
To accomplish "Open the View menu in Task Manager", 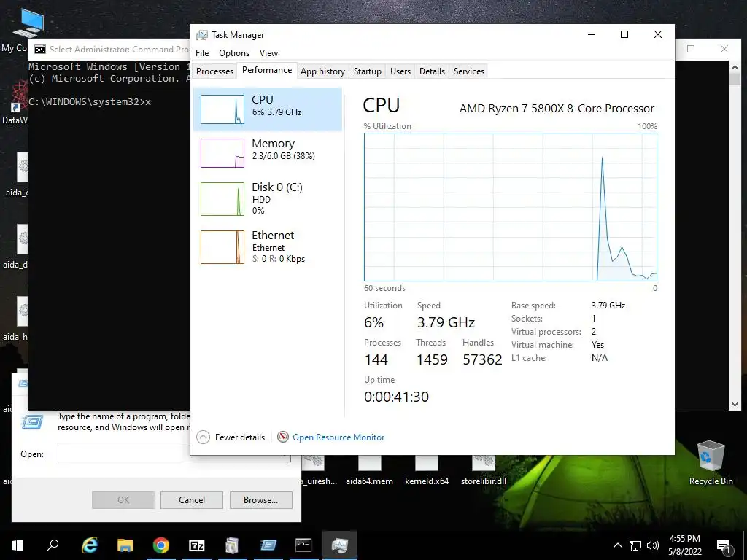I will 268,52.
